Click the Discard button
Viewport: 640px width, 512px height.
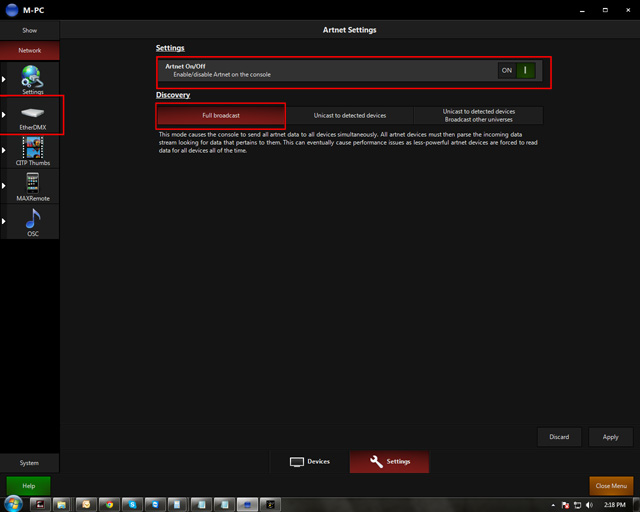(559, 437)
